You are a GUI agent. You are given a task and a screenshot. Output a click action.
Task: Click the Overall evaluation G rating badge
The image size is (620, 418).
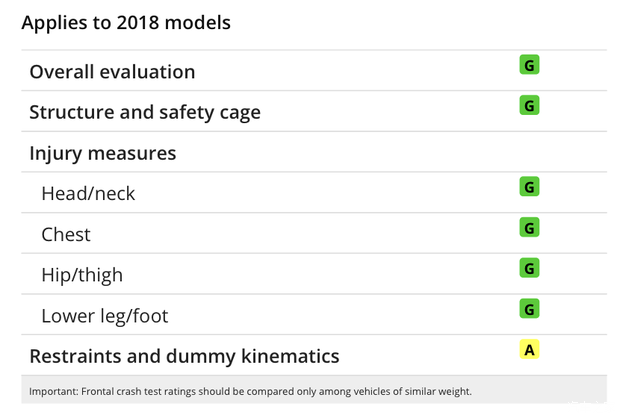tap(529, 66)
